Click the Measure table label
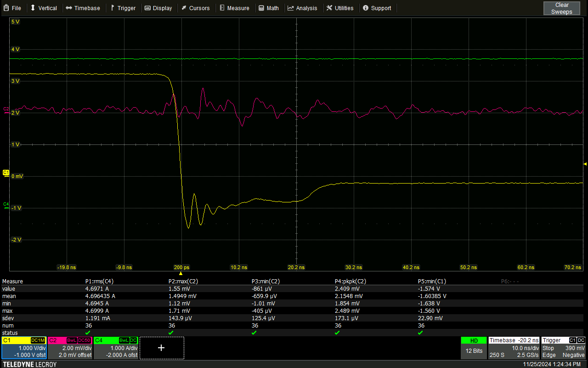The height and width of the screenshot is (368, 588). pyautogui.click(x=12, y=282)
